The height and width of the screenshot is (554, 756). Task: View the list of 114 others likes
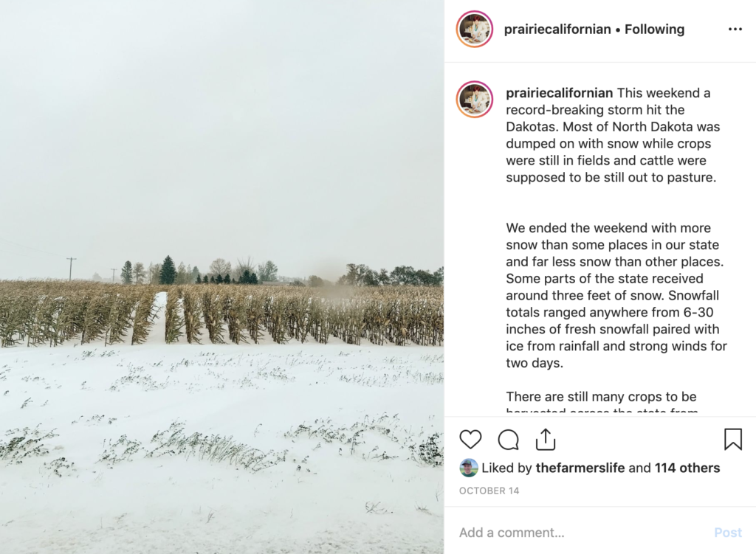pyautogui.click(x=687, y=468)
